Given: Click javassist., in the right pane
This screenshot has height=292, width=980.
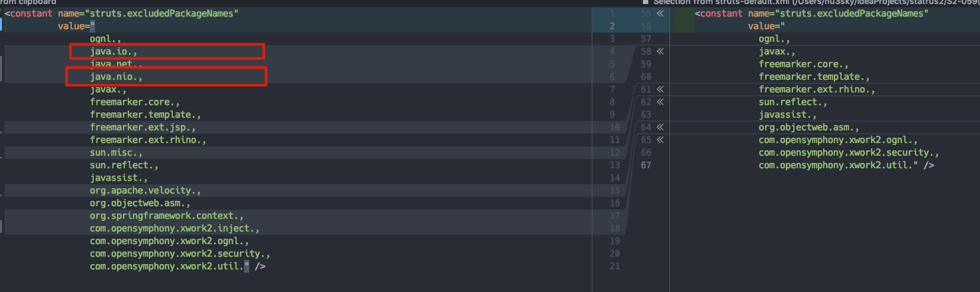Looking at the screenshot, I should point(787,114).
